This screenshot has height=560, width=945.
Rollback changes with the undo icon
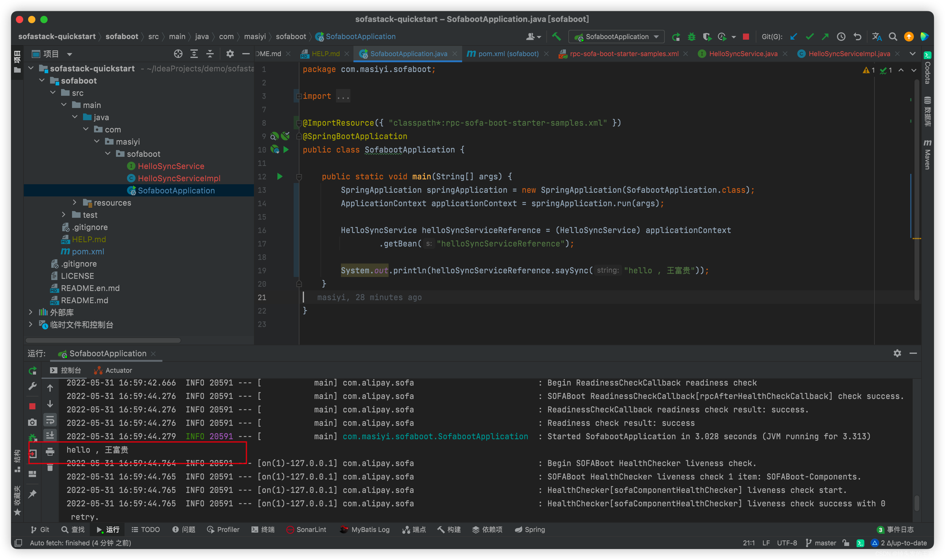(x=857, y=37)
